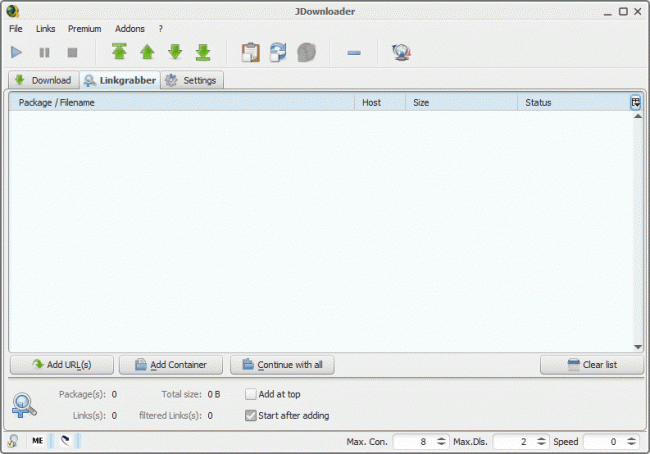Click the globe update icon in toolbar
The width and height of the screenshot is (650, 454).
(401, 53)
